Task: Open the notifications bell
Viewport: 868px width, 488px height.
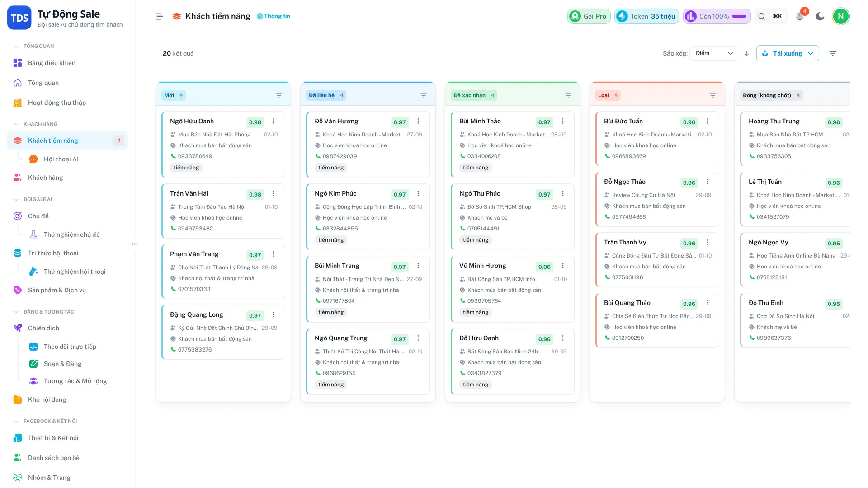Action: [x=800, y=16]
